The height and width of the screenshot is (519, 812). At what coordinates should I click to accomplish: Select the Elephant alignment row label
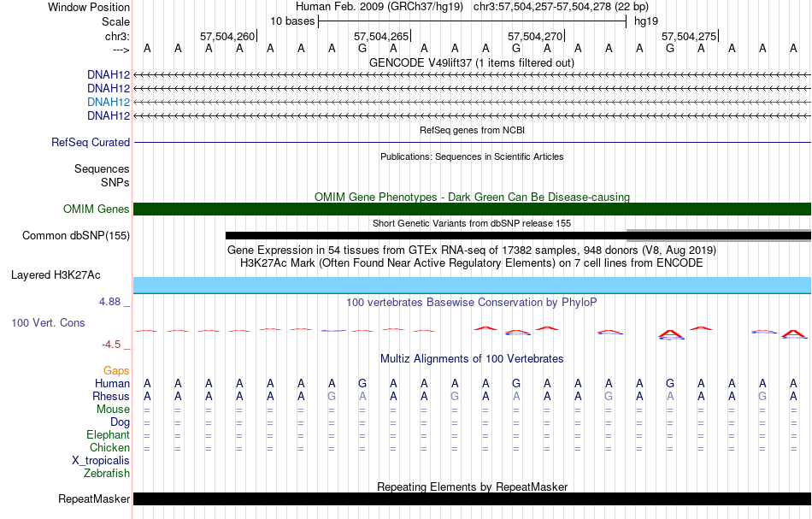pos(108,434)
